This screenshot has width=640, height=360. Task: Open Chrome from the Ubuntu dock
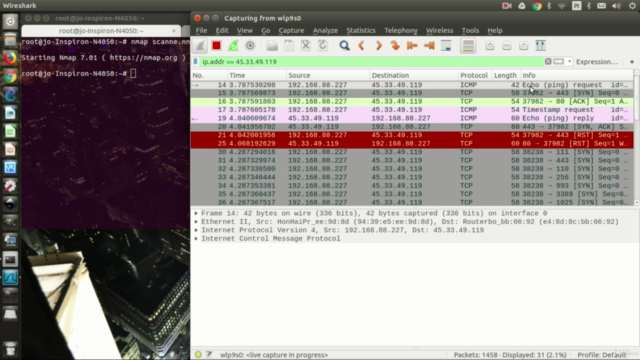tap(10, 76)
